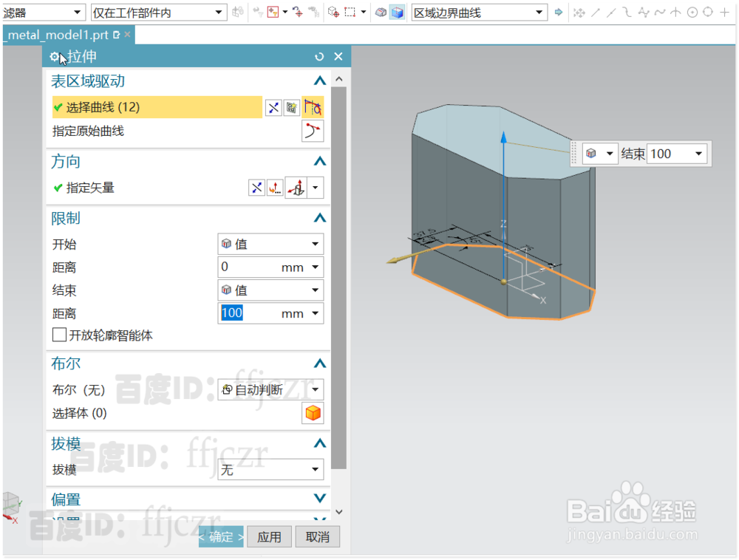This screenshot has height=560, width=739.
Task: Close the _metal_model1.prt tab
Action: [127, 35]
